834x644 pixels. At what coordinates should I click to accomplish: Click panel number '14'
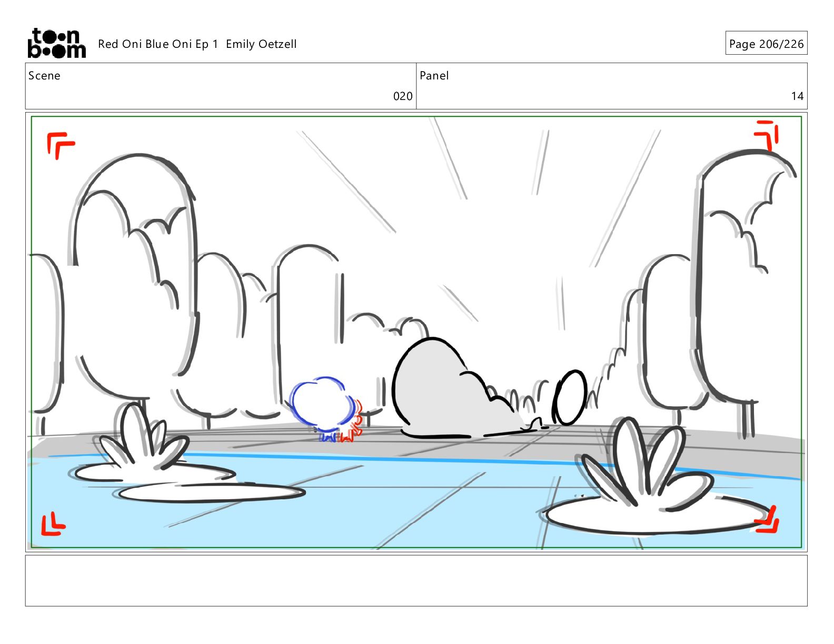797,96
